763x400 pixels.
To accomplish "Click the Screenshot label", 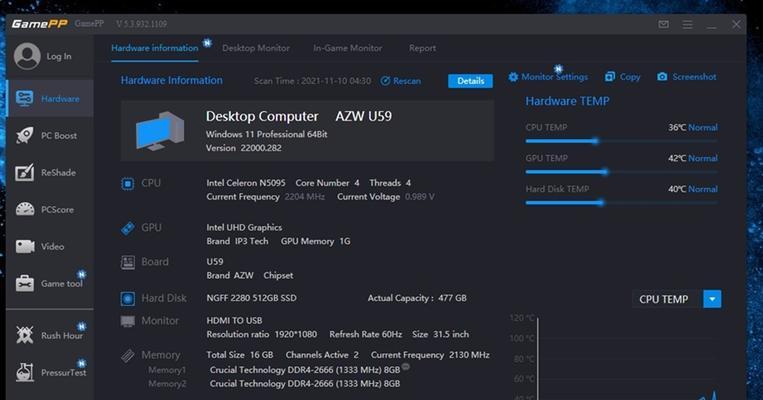I will [694, 77].
